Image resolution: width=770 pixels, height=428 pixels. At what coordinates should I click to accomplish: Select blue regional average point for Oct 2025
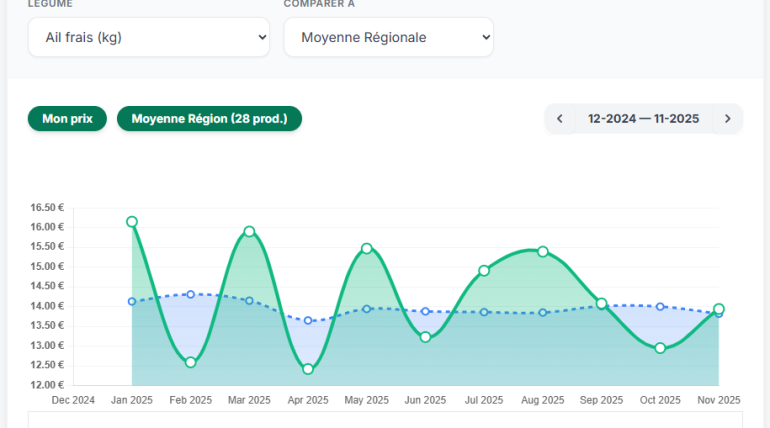click(x=660, y=306)
